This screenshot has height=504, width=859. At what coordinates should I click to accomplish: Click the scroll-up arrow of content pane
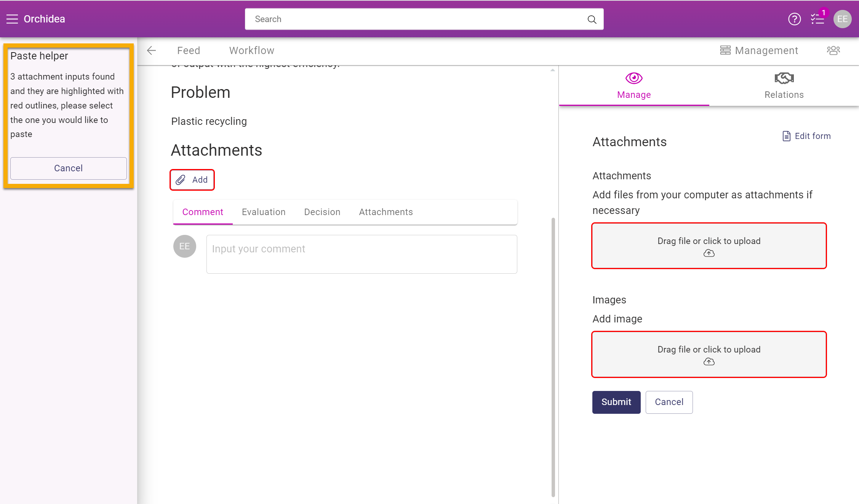pos(552,70)
